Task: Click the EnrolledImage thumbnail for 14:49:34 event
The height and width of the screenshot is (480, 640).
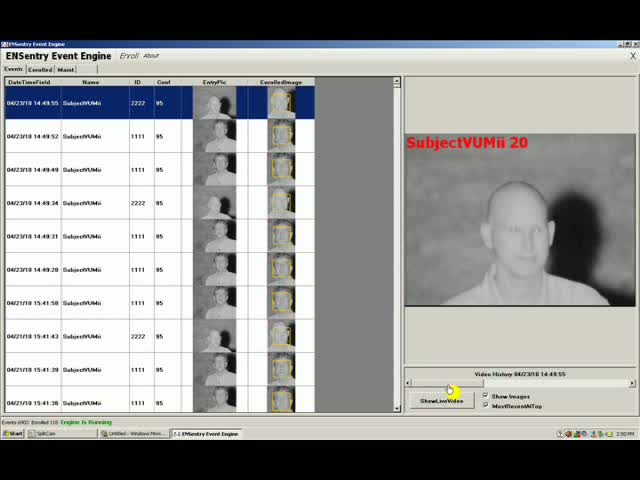Action: pos(281,203)
